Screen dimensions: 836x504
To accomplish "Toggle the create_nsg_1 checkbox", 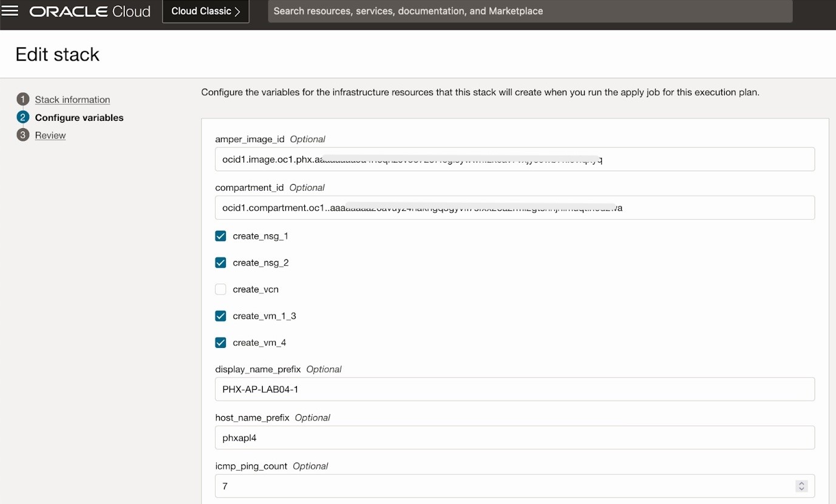I will point(220,236).
